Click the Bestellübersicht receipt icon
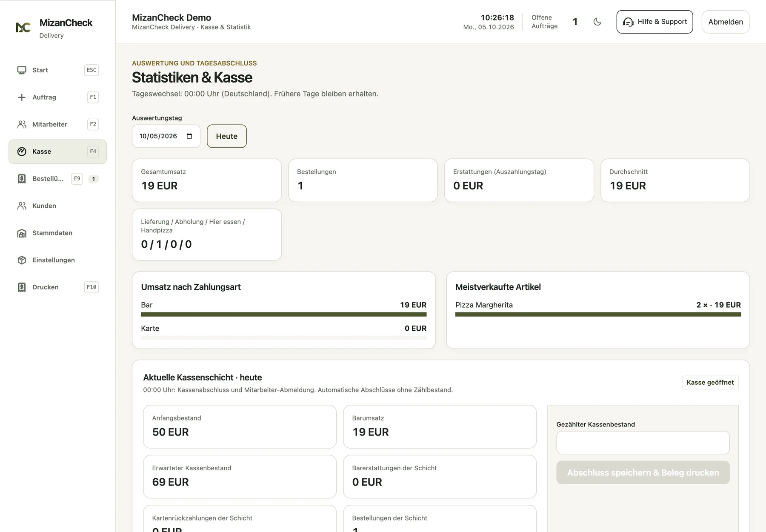Image resolution: width=766 pixels, height=532 pixels. 22,179
